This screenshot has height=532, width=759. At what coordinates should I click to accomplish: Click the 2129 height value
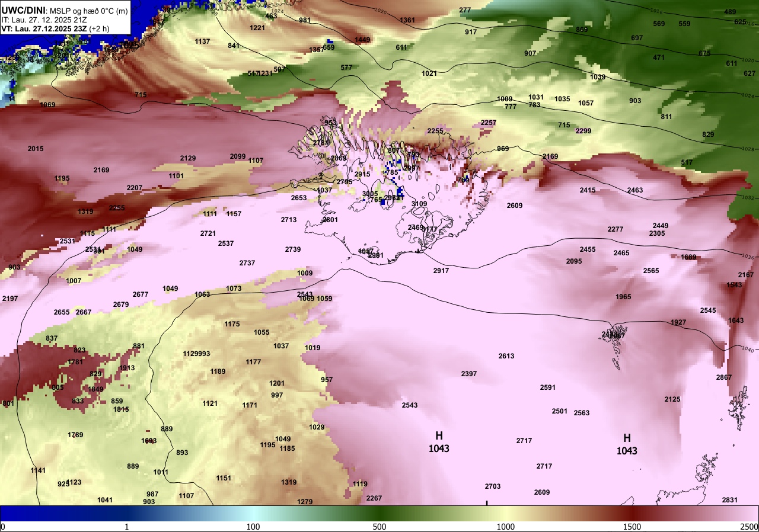click(188, 158)
